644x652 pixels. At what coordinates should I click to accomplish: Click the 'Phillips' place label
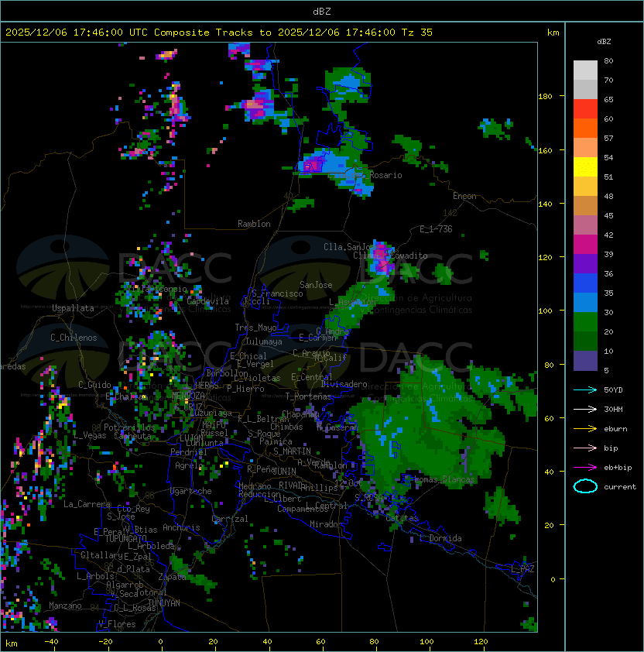[x=319, y=488]
